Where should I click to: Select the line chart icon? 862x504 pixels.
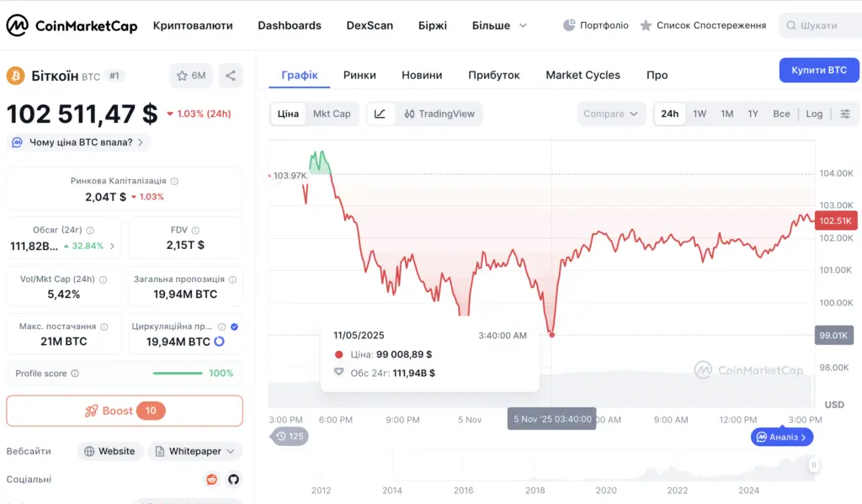click(380, 114)
